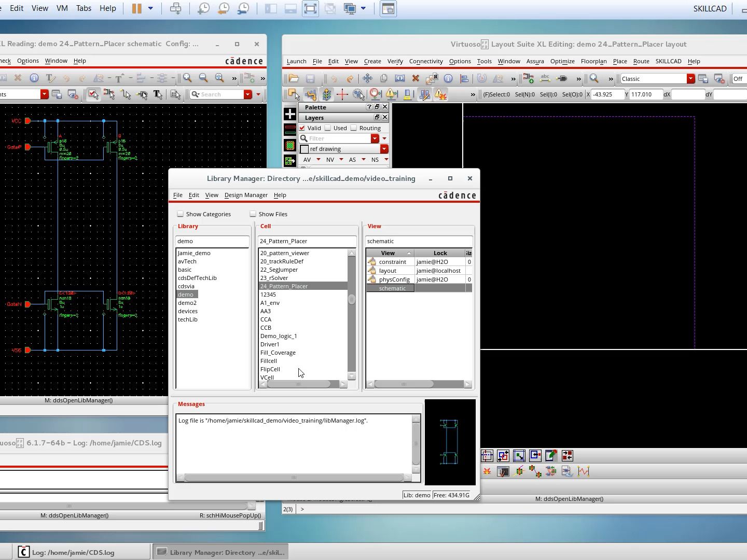Click the Move tool icon in layout toolbar

coord(367,79)
